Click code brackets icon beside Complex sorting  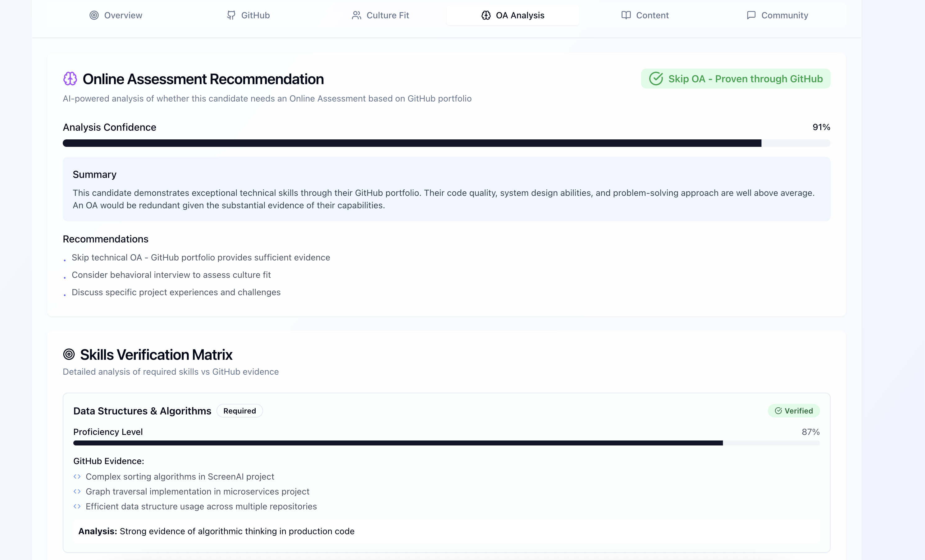coord(77,476)
